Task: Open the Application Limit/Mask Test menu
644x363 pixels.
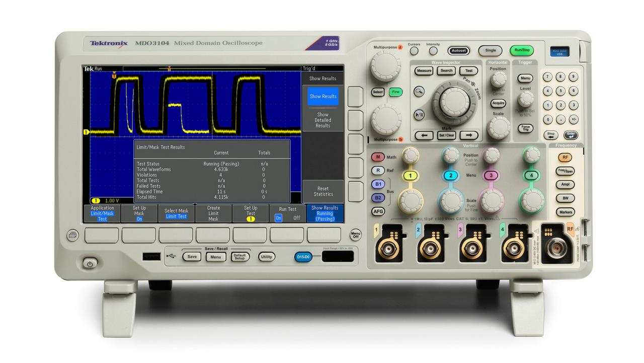Action: click(x=102, y=213)
